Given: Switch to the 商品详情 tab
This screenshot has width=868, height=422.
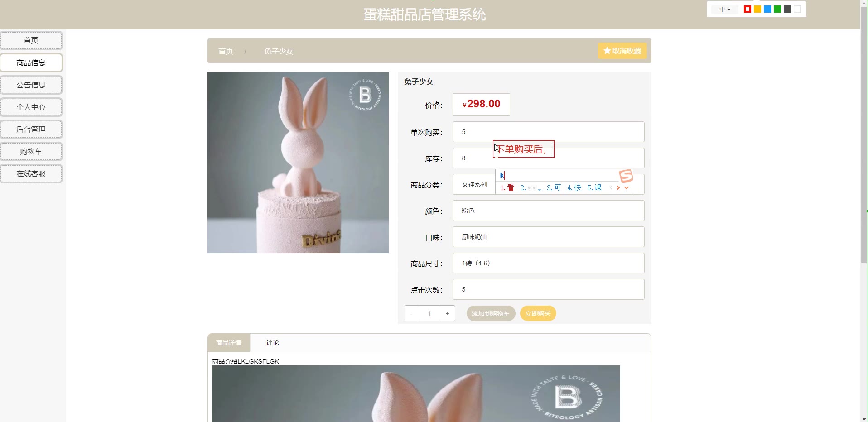Looking at the screenshot, I should 229,343.
